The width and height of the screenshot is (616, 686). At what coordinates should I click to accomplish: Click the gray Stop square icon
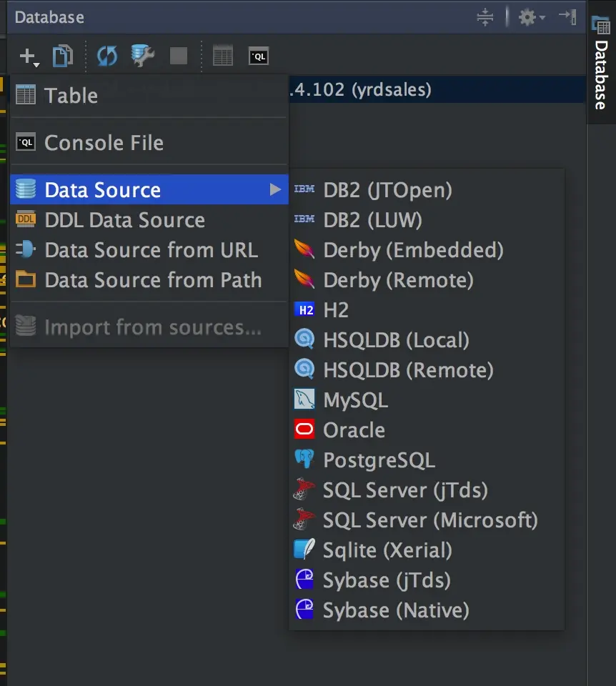pyautogui.click(x=179, y=56)
